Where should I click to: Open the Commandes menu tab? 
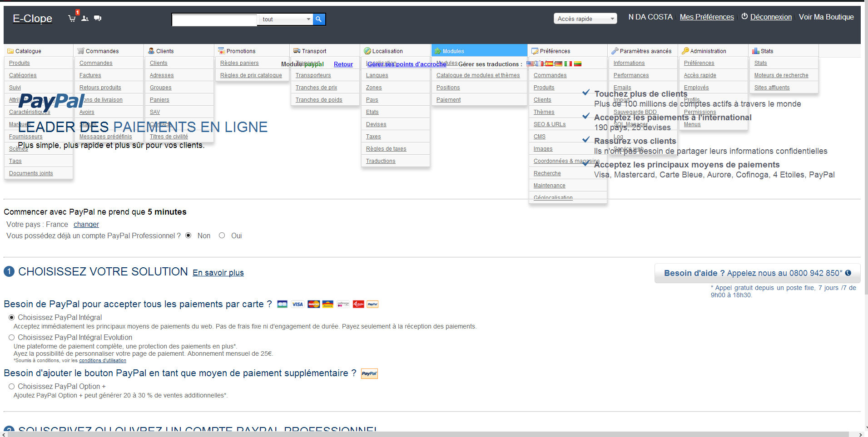click(109, 51)
